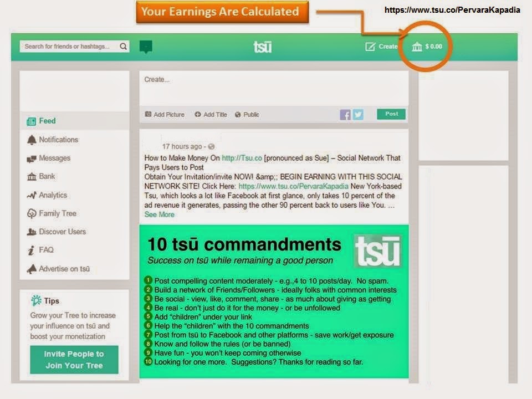Open the 10 tsu commandments image
Viewport: 532px width, 399px height.
[x=274, y=301]
